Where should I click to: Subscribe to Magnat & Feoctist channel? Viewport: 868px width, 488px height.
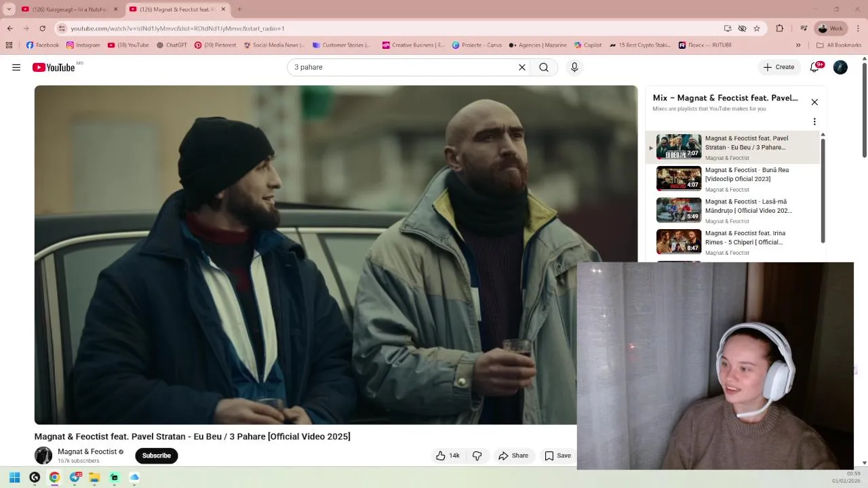(157, 455)
